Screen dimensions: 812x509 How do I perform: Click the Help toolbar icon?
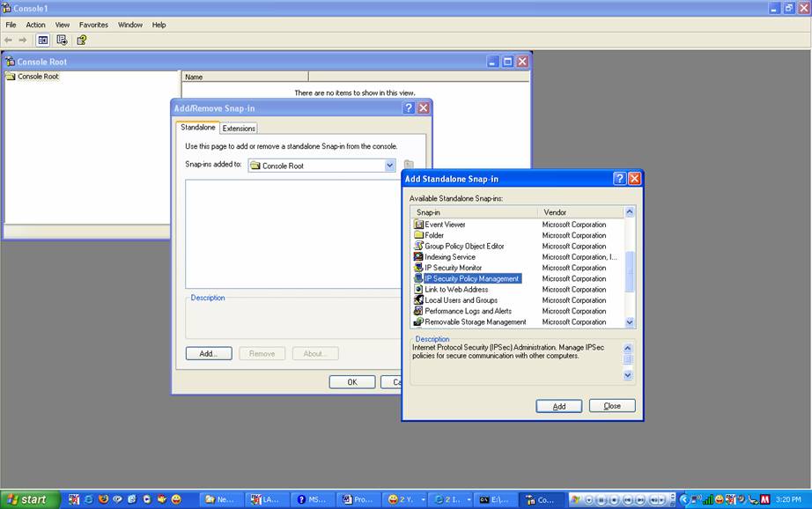point(81,40)
